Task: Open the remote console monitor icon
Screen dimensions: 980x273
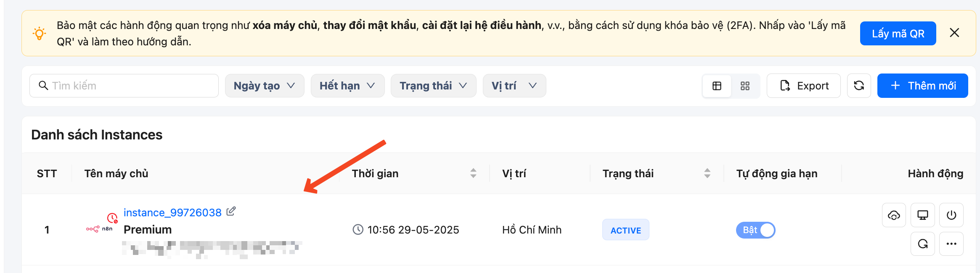Action: (923, 215)
